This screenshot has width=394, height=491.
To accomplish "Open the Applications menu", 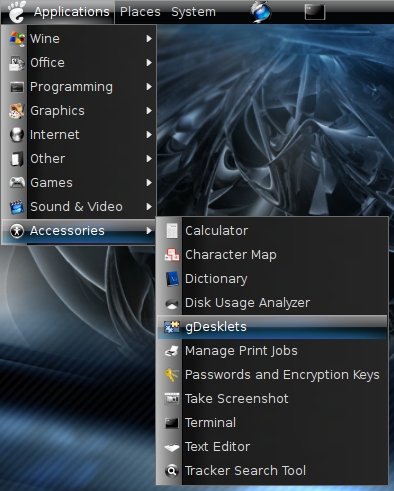I will click(x=58, y=12).
